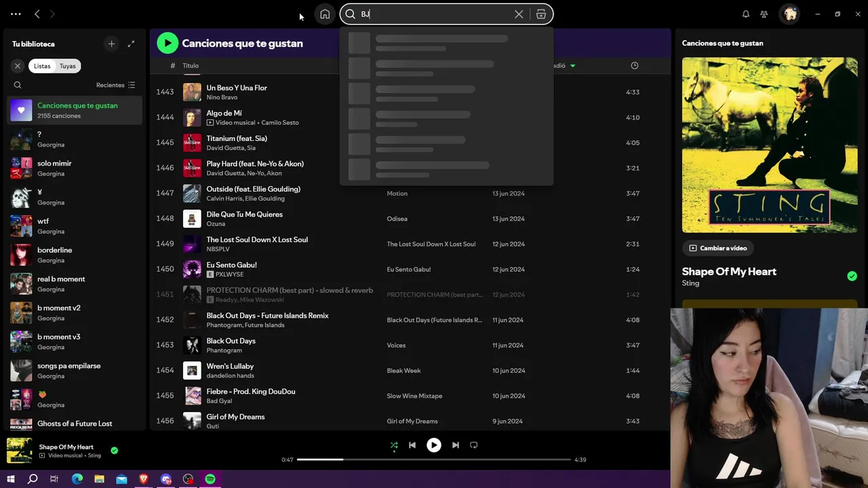Expand Tu biblioteca panel with arrows icon
Viewport: 868px width, 488px height.
coord(131,44)
